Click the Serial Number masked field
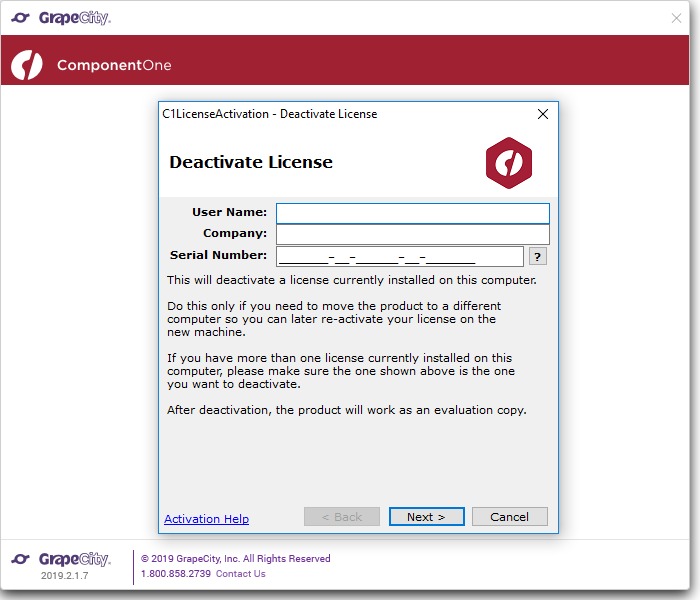The image size is (700, 600). [x=400, y=257]
